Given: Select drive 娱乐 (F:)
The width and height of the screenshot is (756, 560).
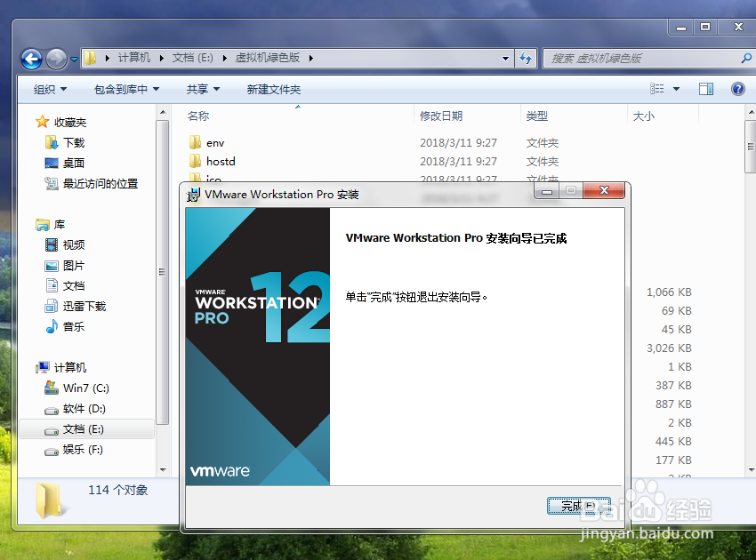Looking at the screenshot, I should pos(83,450).
